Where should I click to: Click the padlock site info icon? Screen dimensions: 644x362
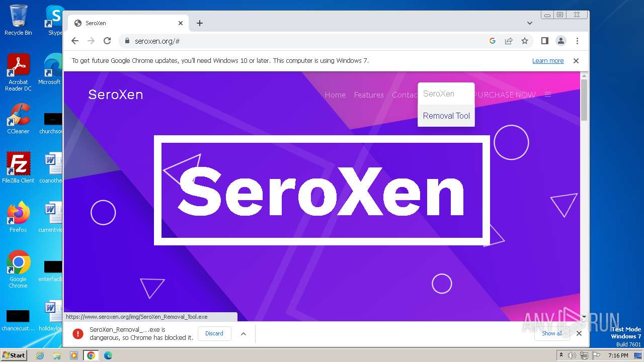tap(127, 41)
